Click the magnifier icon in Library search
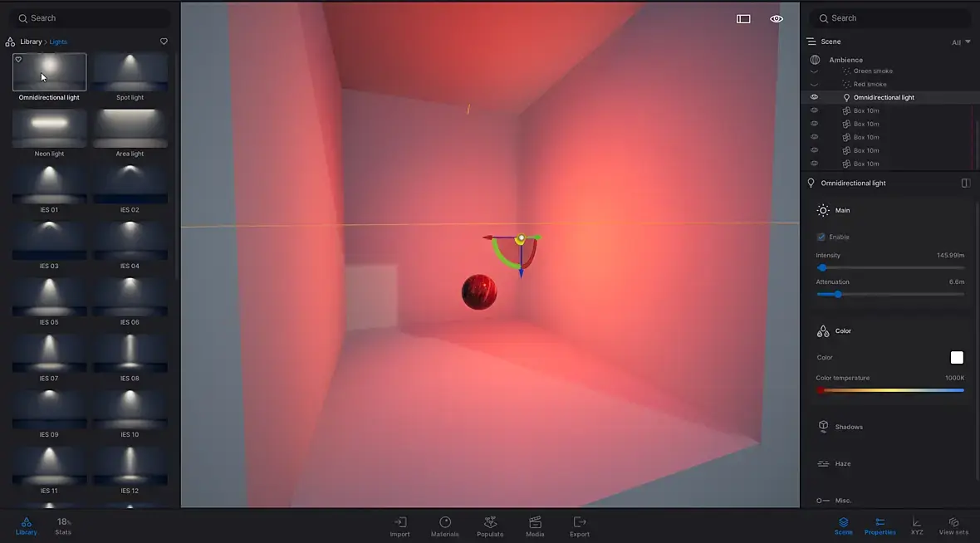Image resolution: width=980 pixels, height=543 pixels. (23, 19)
